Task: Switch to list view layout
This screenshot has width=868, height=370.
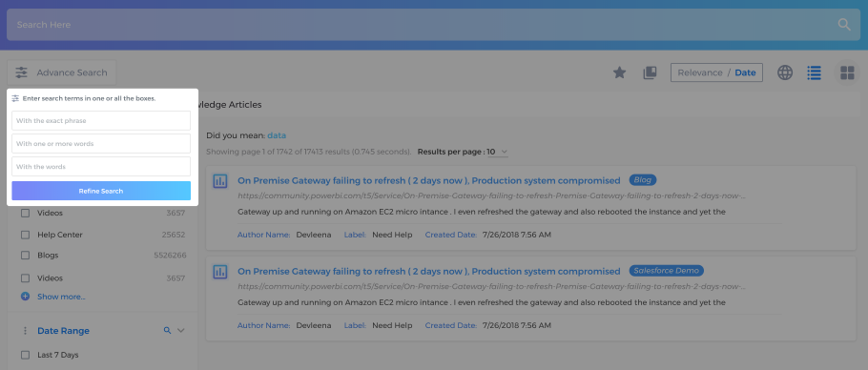Action: coord(814,72)
